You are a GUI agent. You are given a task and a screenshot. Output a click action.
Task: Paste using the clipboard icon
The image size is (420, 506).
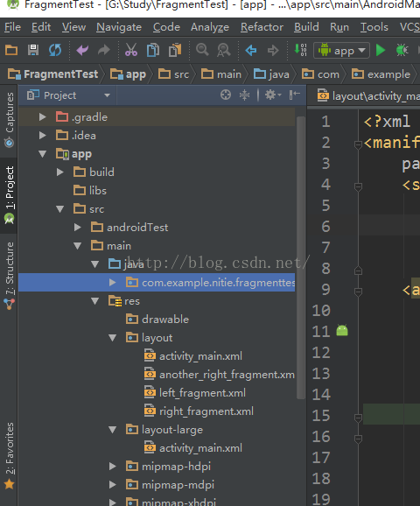click(x=175, y=50)
